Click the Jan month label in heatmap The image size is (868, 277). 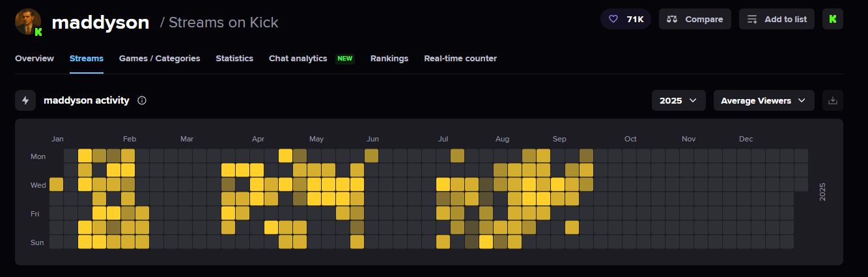pyautogui.click(x=57, y=139)
